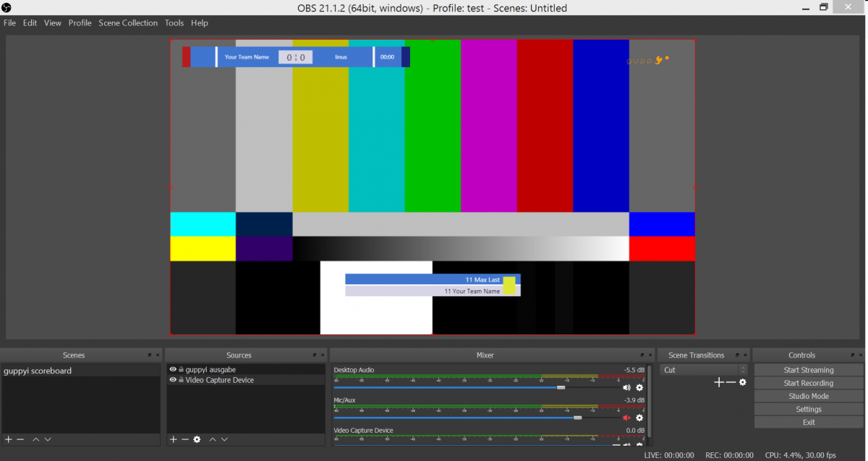
Task: Hide the guppyi ausgabe source
Action: pos(173,369)
